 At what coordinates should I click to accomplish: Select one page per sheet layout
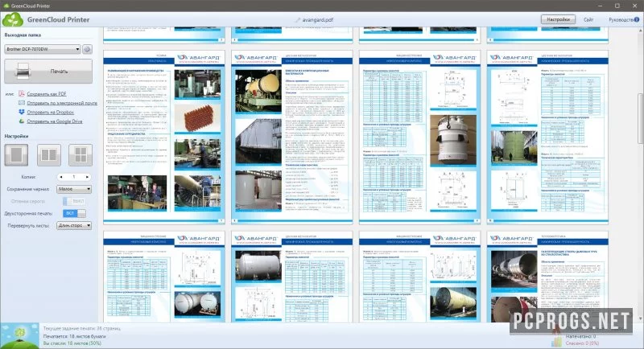(16, 155)
